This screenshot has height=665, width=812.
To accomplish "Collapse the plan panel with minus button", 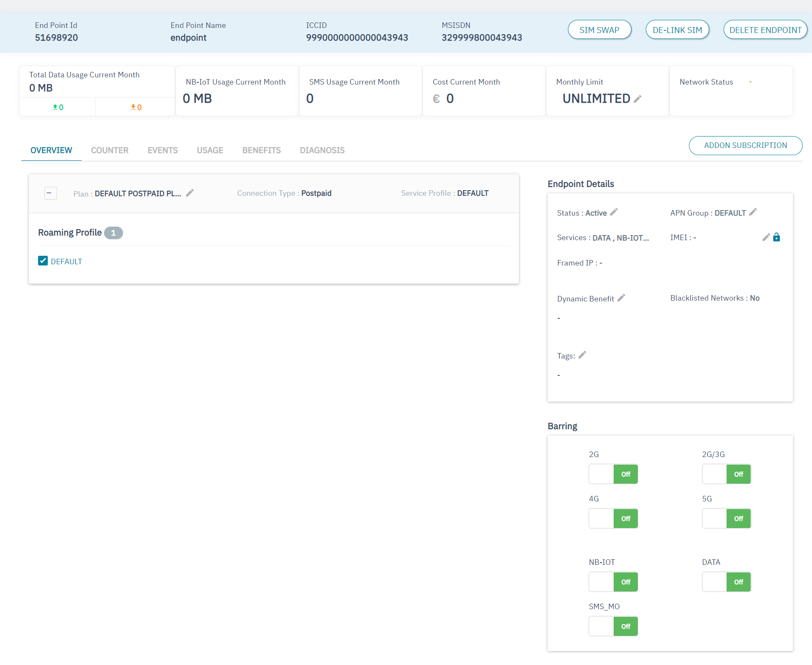I will [50, 193].
